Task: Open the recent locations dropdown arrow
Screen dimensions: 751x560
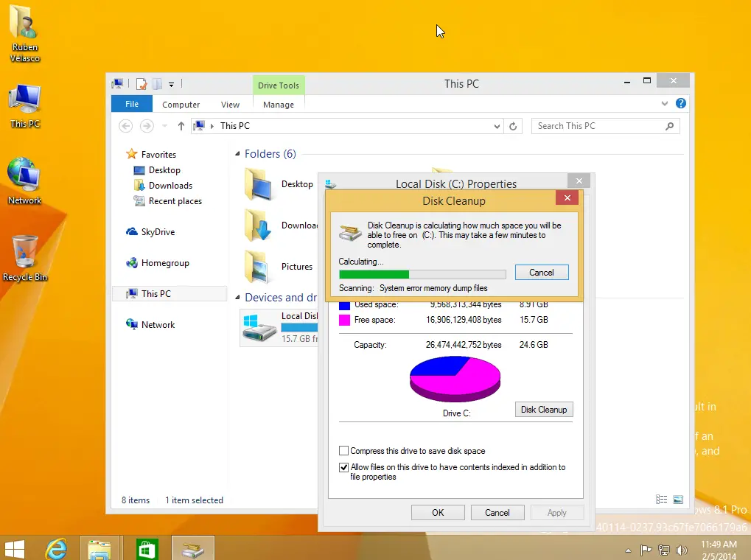Action: [165, 126]
